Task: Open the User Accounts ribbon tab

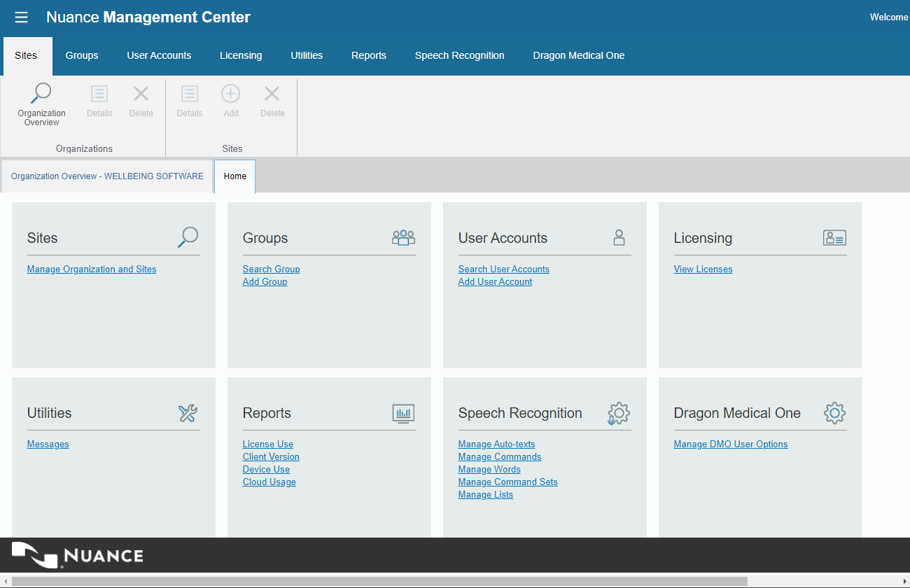Action: (x=159, y=56)
